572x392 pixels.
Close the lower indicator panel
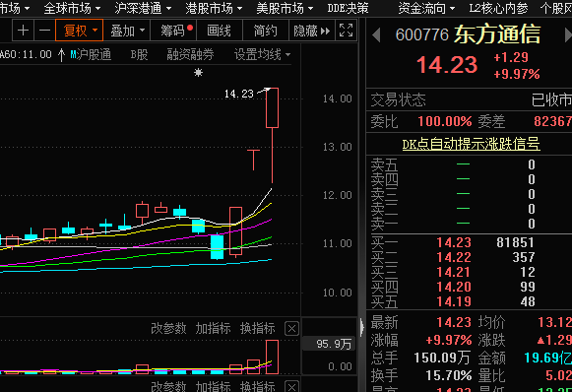coord(291,386)
